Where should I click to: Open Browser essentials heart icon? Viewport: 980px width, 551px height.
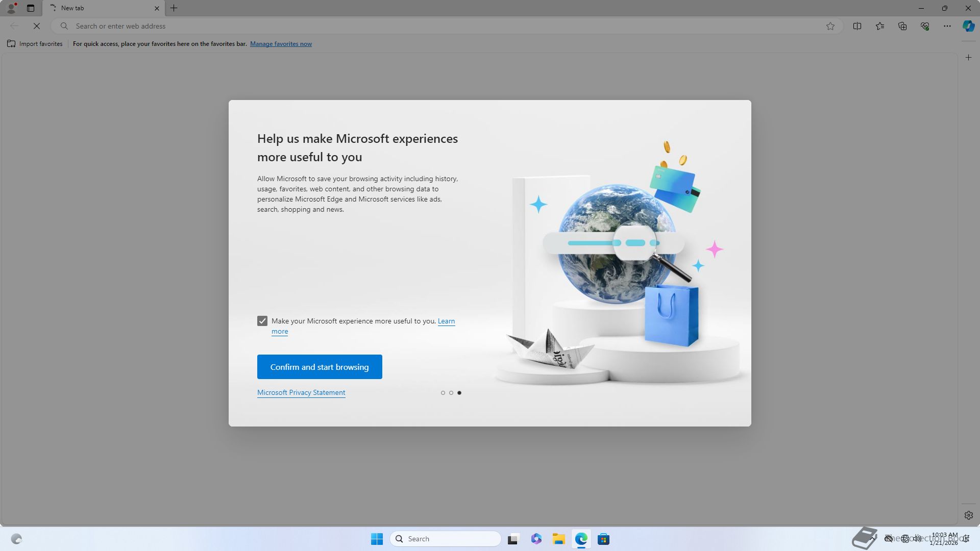925,26
